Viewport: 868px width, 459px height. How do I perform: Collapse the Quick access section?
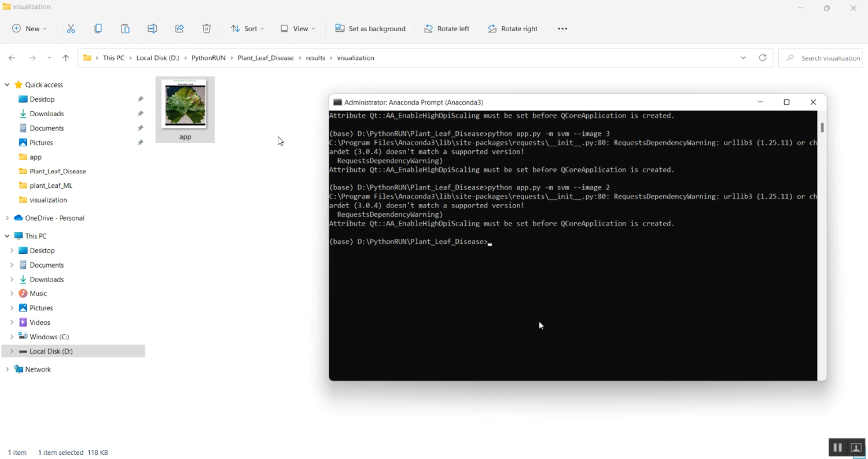(7, 84)
